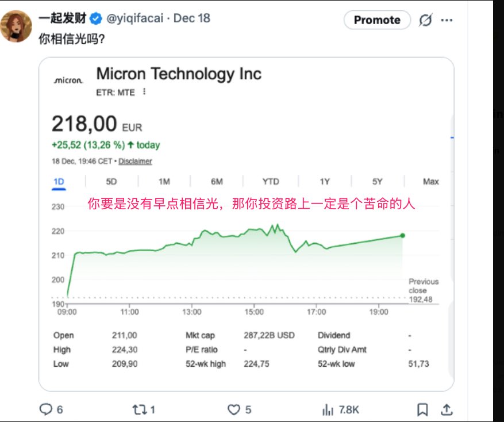Screen dimensions: 504x422
Task: Click the Grok slashed-circle icon
Action: coord(425,20)
